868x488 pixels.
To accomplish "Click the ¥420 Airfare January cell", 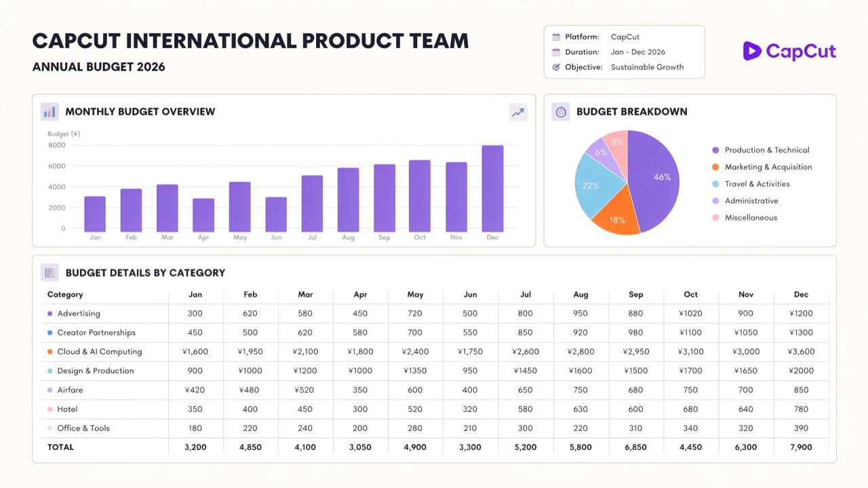I will coord(195,390).
